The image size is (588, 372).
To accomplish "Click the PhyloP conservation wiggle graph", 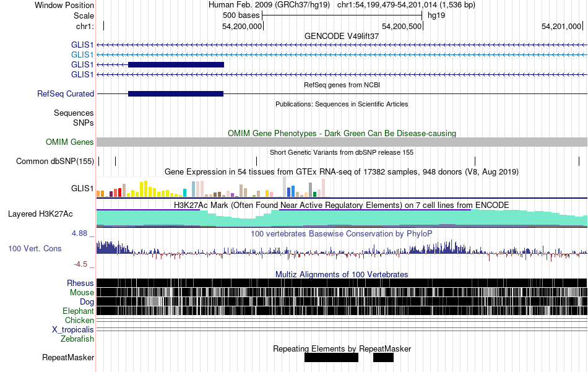I will tap(342, 251).
